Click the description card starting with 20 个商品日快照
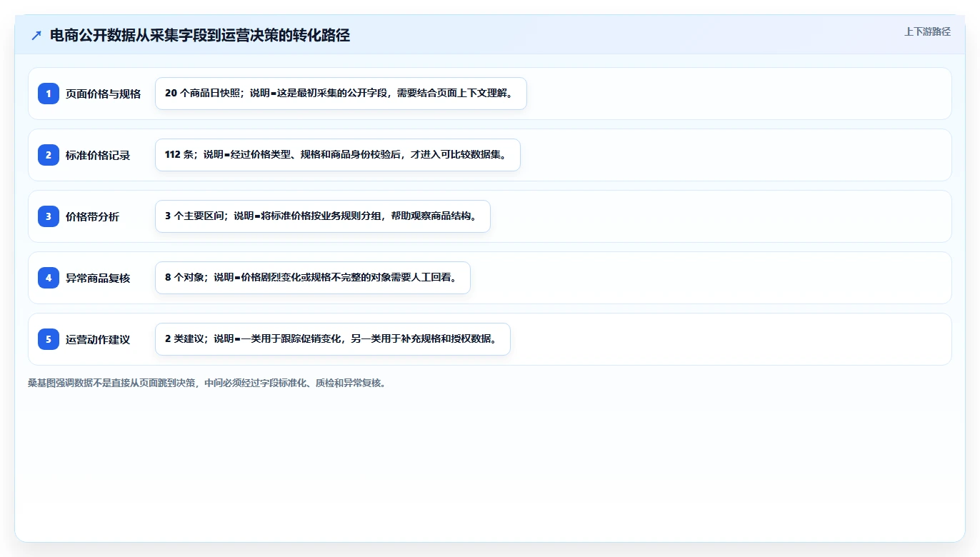The width and height of the screenshot is (980, 557). (341, 94)
